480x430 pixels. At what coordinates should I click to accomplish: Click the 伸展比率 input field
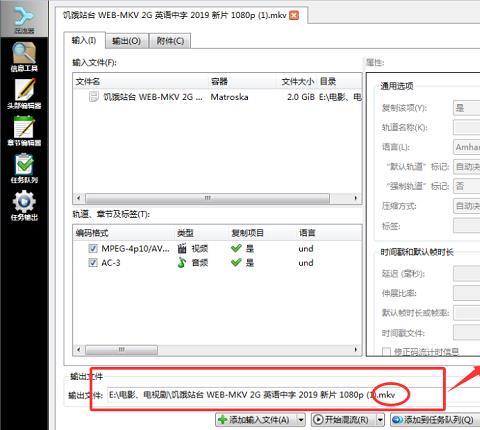tap(467, 293)
